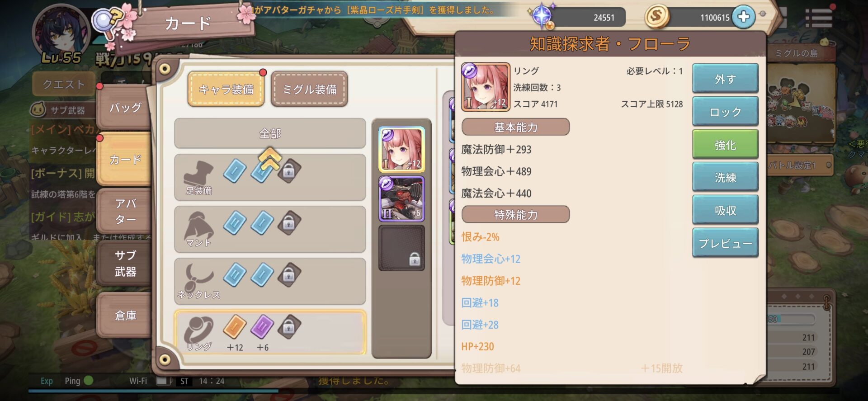Tap the plus icon beside the gold coins
This screenshot has width=868, height=401.
(x=743, y=17)
